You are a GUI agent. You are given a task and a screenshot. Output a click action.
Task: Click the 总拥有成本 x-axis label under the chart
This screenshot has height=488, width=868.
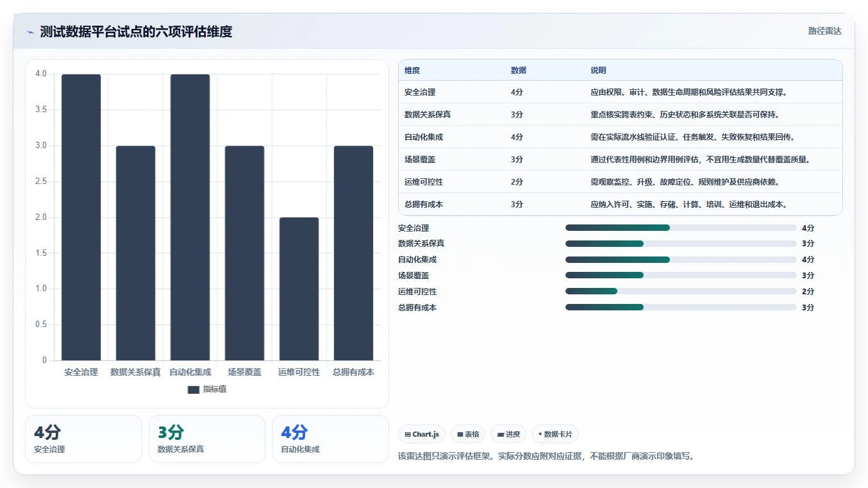pyautogui.click(x=353, y=372)
